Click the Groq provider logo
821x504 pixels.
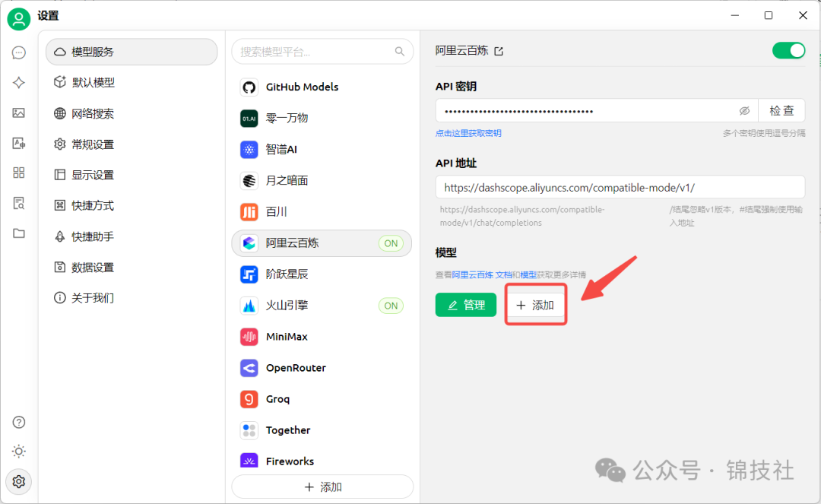pos(249,399)
